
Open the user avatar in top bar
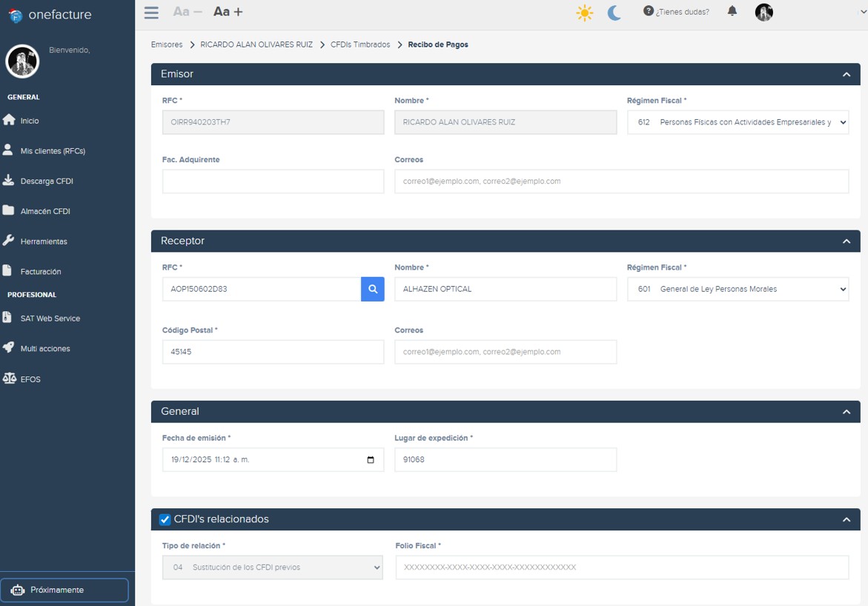(x=763, y=12)
